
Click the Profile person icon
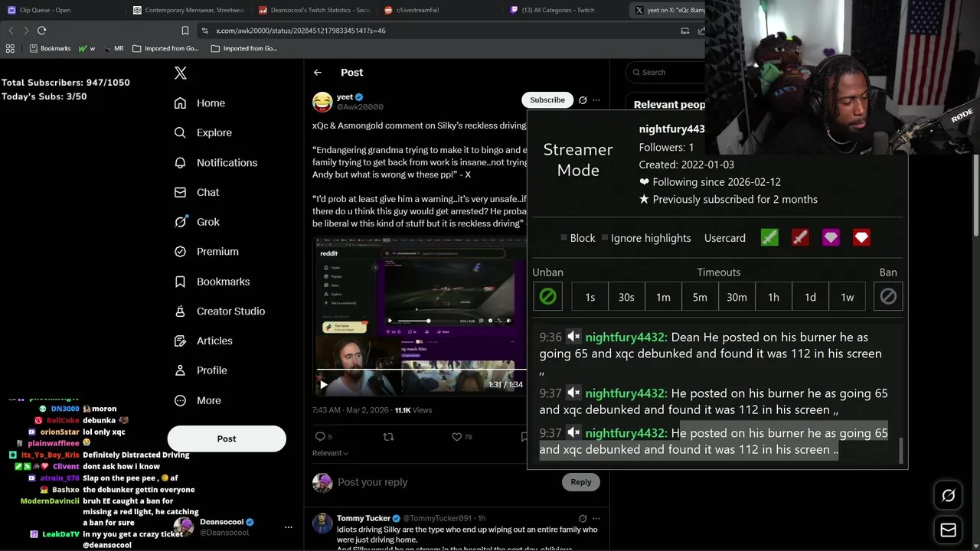(180, 370)
